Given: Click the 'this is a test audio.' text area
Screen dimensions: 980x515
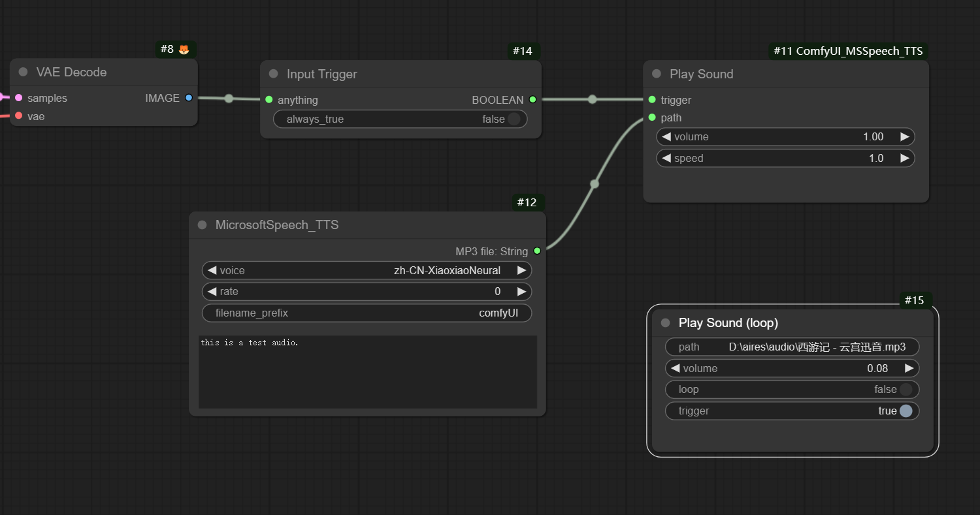Looking at the screenshot, I should pos(368,372).
